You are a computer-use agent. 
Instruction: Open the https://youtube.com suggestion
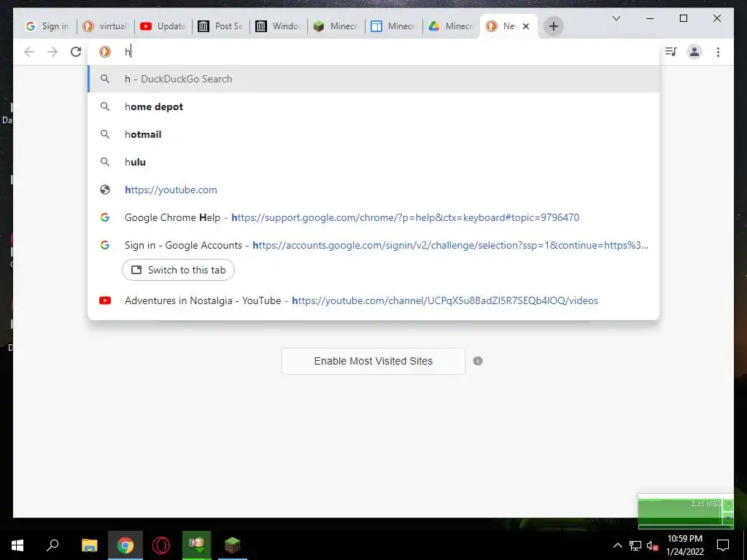pos(374,190)
